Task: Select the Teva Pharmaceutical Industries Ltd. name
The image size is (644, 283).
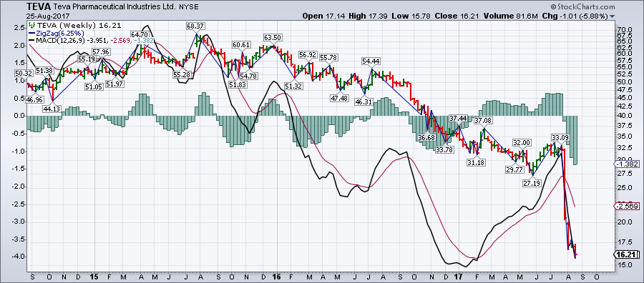Action: point(114,7)
